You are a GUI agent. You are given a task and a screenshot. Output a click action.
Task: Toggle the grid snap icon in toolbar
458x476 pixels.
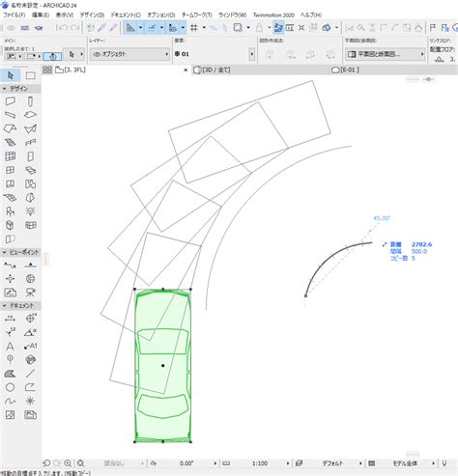tap(194, 28)
